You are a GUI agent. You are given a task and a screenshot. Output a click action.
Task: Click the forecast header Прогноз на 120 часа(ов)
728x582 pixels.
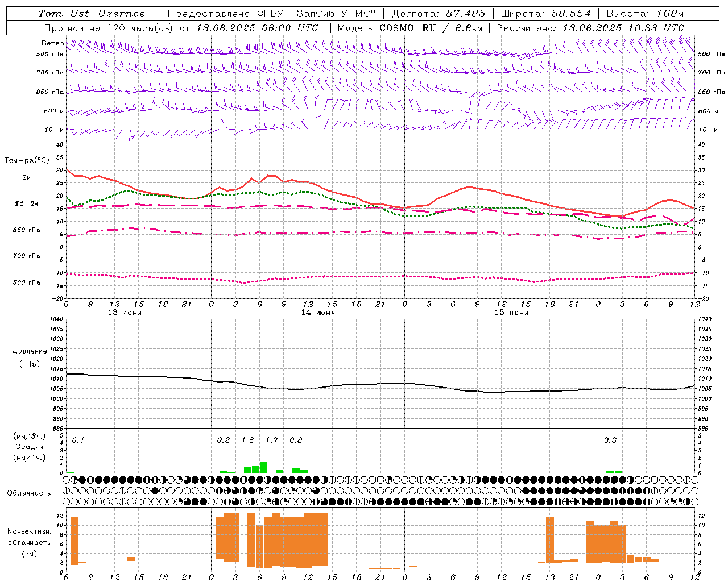point(109,28)
